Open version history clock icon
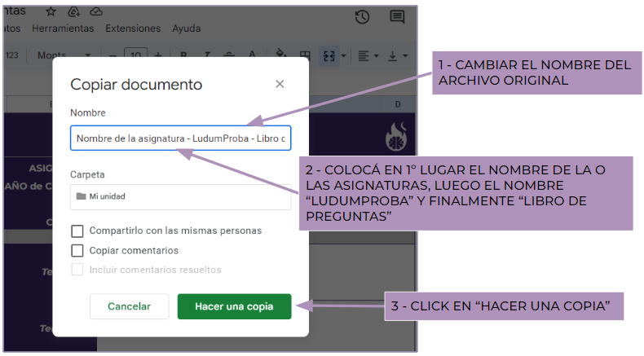The image size is (644, 356). click(363, 17)
